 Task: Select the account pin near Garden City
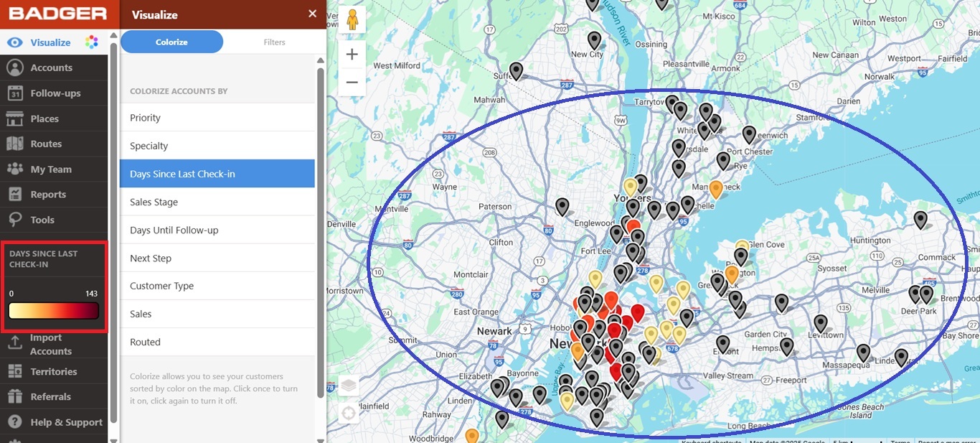[x=781, y=302]
